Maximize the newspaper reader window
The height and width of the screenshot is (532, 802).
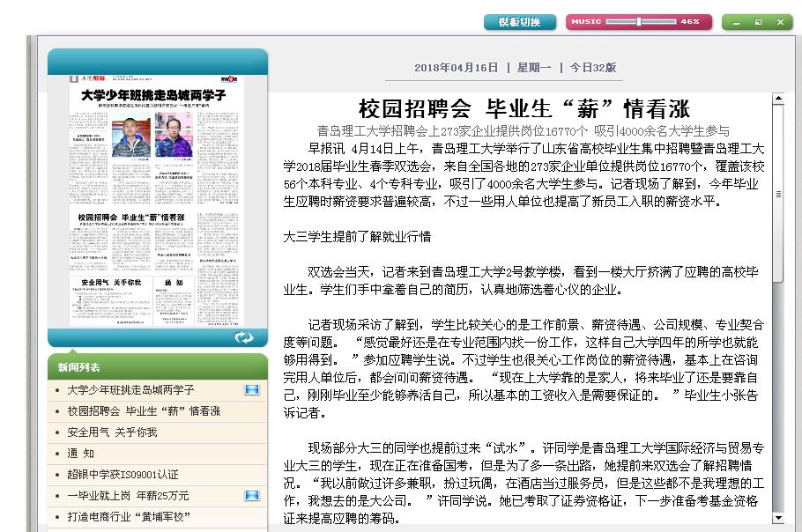pyautogui.click(x=758, y=22)
